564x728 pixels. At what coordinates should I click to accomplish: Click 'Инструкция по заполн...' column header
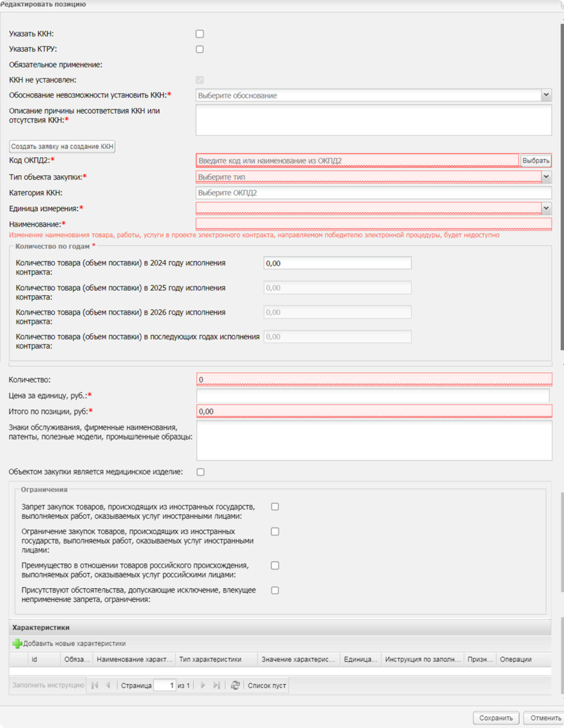(423, 660)
